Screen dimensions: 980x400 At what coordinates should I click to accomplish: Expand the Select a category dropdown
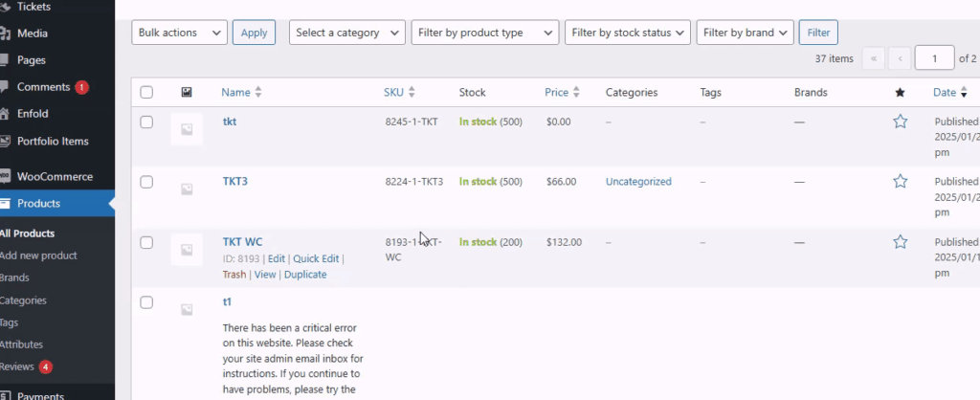346,33
